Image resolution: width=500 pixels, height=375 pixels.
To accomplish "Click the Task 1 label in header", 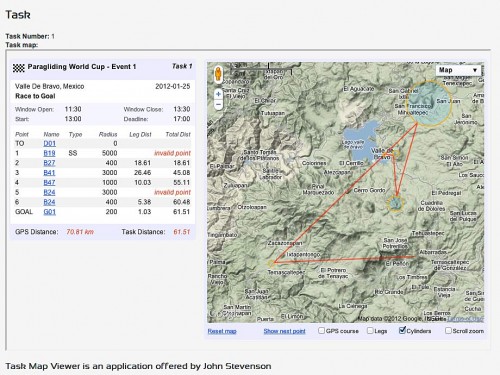I will [182, 66].
